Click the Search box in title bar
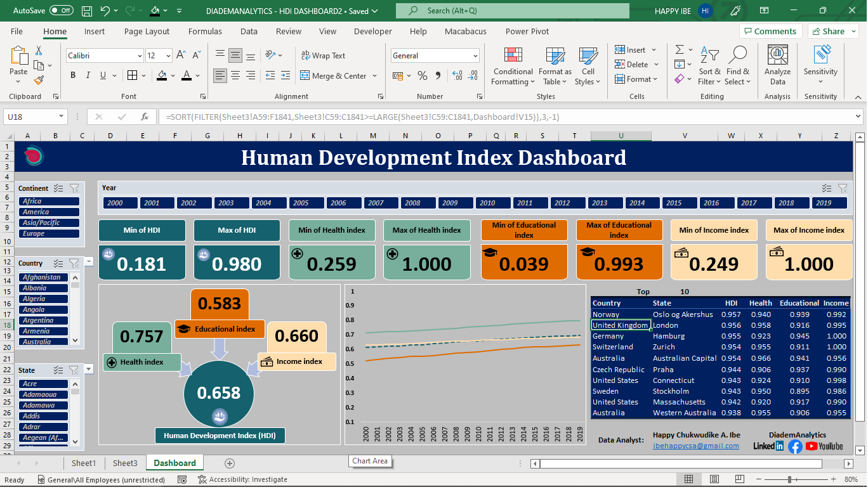The image size is (868, 492). pyautogui.click(x=513, y=11)
